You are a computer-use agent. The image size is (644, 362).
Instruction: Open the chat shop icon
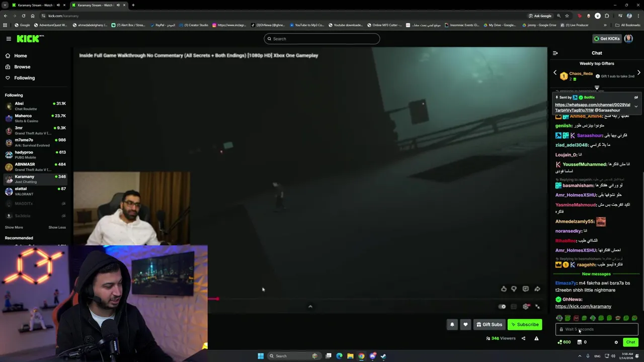[x=579, y=342]
